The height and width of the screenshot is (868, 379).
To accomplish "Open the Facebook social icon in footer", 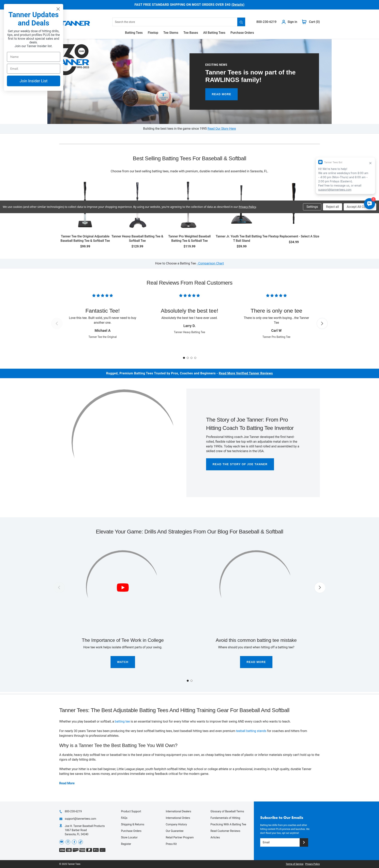I will coord(74,842).
